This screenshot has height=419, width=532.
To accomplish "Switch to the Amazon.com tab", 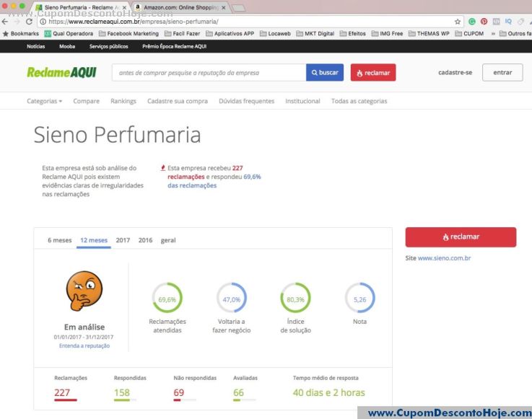I will pos(181,7).
